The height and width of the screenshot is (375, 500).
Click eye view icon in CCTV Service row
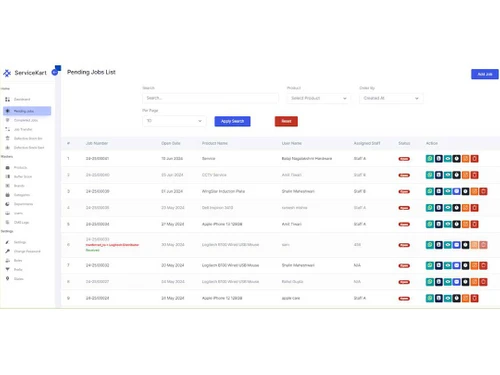click(x=448, y=175)
